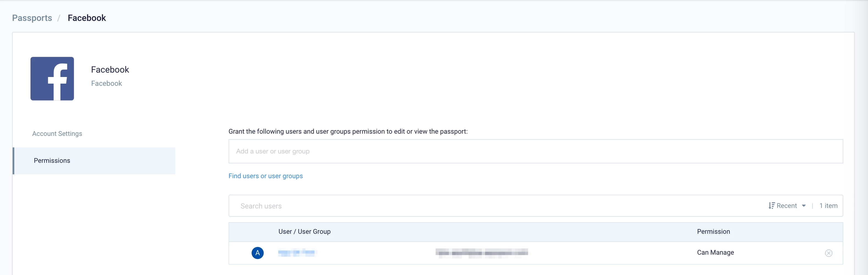Viewport: 868px width, 275px height.
Task: Click the blurred email text in user row
Action: [x=482, y=253]
